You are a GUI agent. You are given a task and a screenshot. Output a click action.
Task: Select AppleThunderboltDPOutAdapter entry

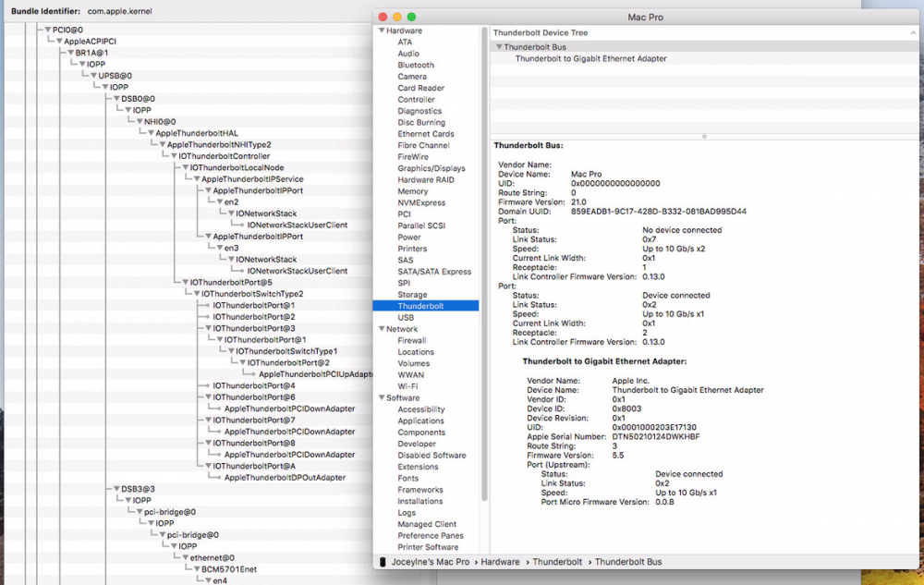coord(285,478)
